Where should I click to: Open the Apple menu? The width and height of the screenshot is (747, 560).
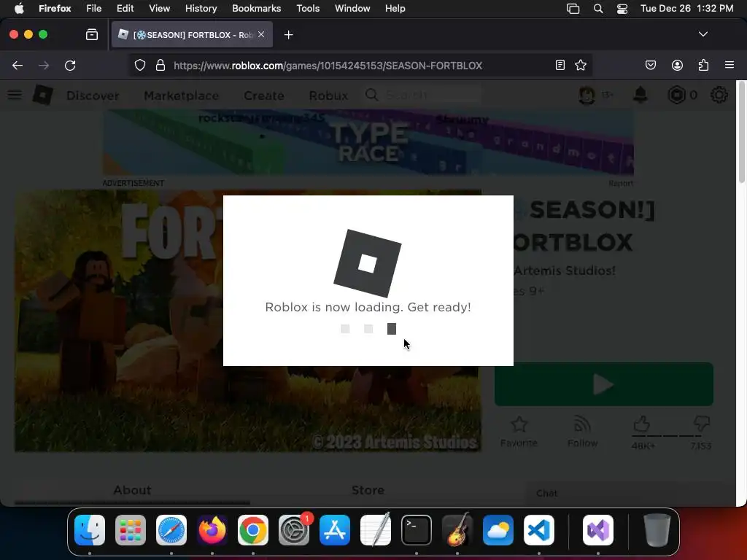(x=18, y=8)
